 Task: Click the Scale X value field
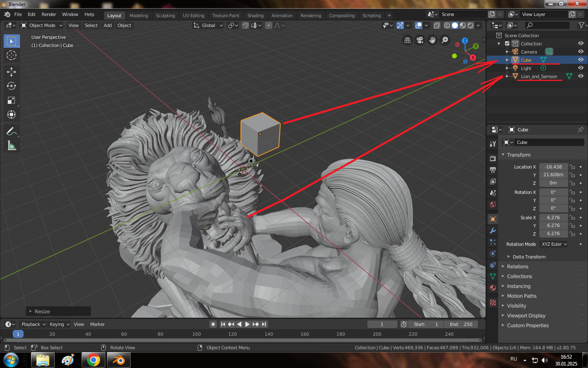(x=553, y=218)
